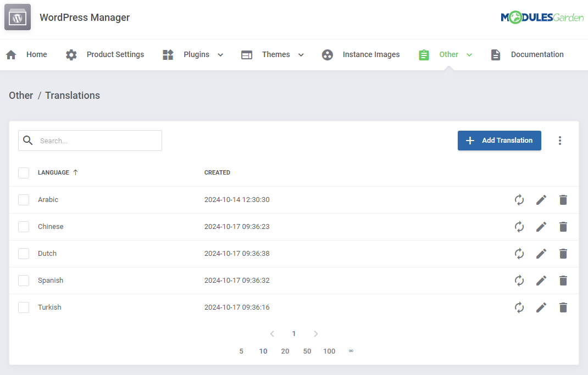Show unlimited entries with infinity option
Screen dimensions: 588x375
click(351, 351)
